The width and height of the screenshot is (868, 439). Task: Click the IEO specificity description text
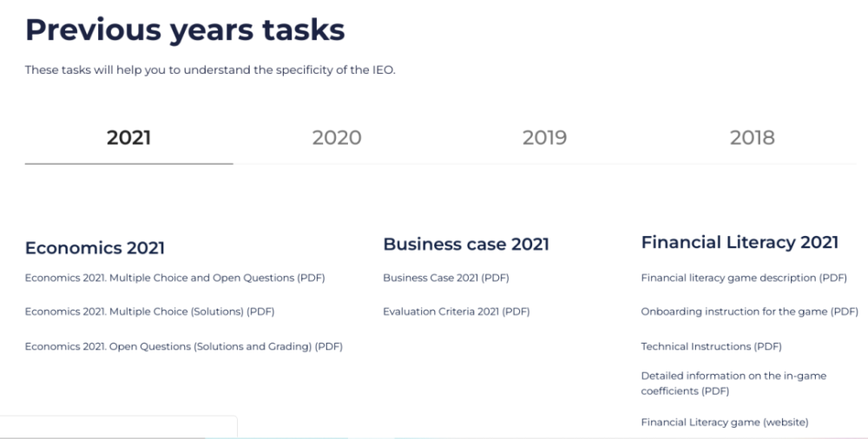(210, 70)
